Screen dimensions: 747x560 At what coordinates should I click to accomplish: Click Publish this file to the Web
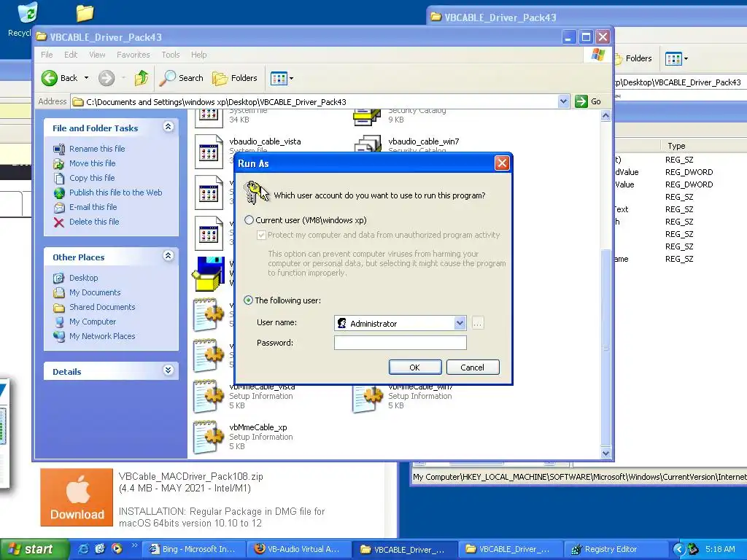coord(116,192)
